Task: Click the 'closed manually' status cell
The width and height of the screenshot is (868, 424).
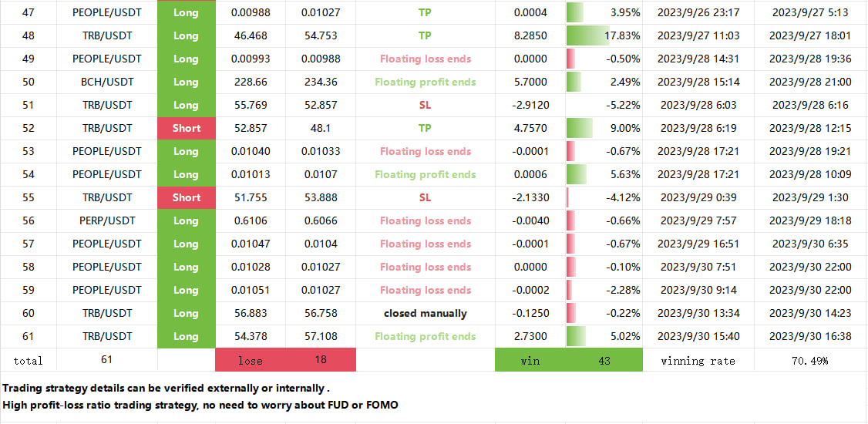Action: [x=425, y=313]
